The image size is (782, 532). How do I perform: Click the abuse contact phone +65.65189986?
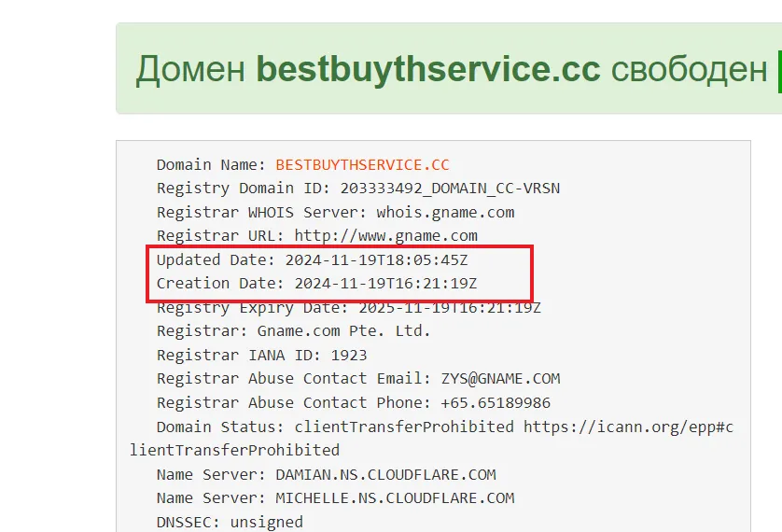(x=496, y=403)
